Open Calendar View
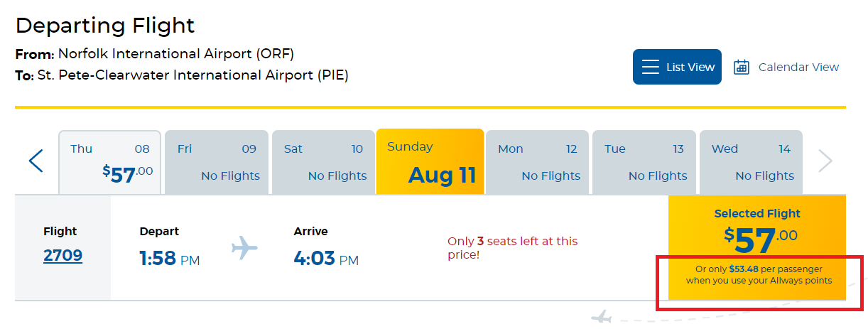Screen dimensions: 868x329 click(786, 68)
